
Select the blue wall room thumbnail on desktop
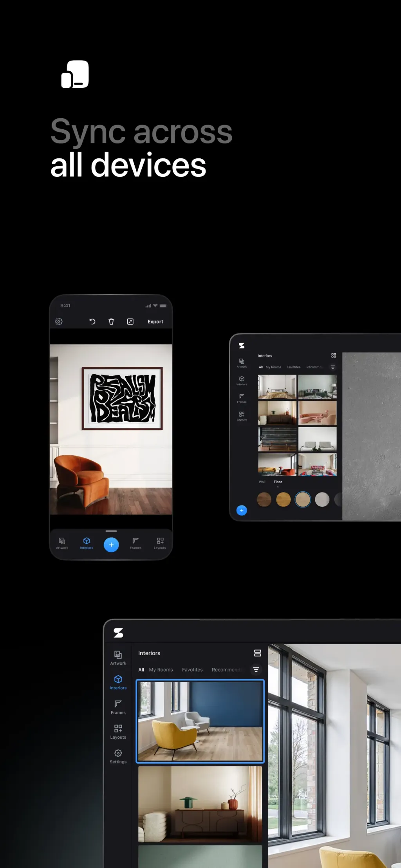(200, 721)
